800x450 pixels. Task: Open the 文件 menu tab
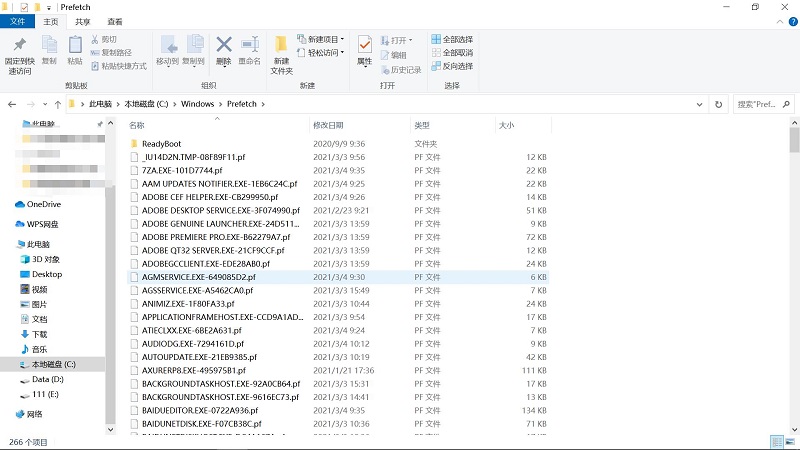pos(19,21)
